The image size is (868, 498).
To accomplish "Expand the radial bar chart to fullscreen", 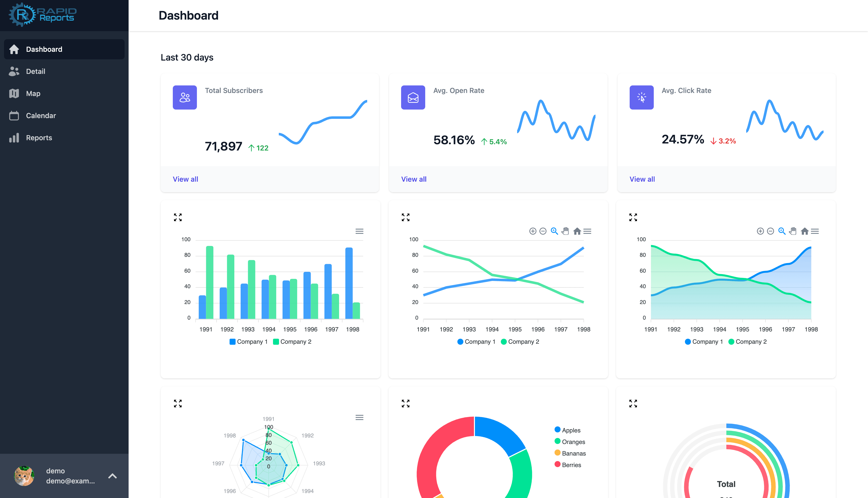I will pyautogui.click(x=633, y=404).
